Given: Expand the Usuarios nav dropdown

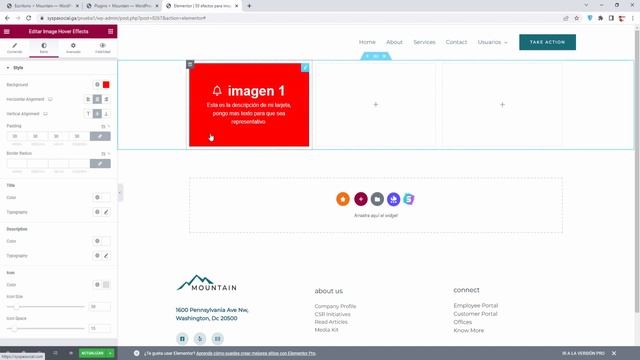Looking at the screenshot, I should [x=493, y=42].
